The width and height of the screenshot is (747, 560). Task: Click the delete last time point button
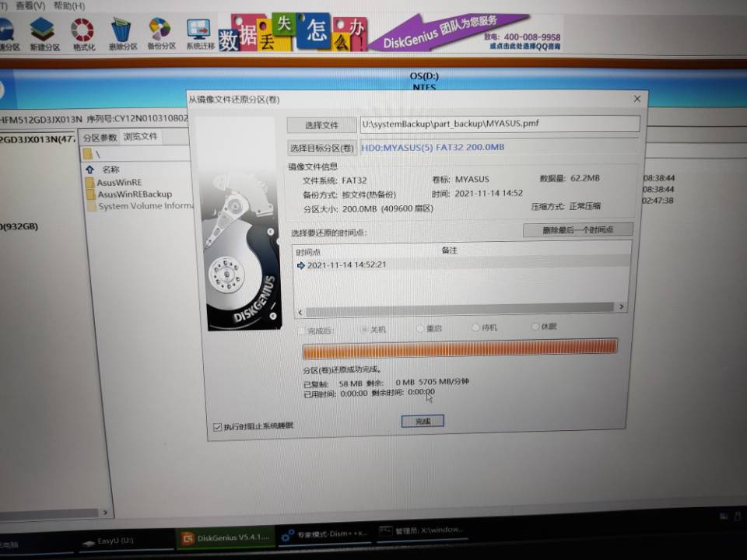(578, 230)
